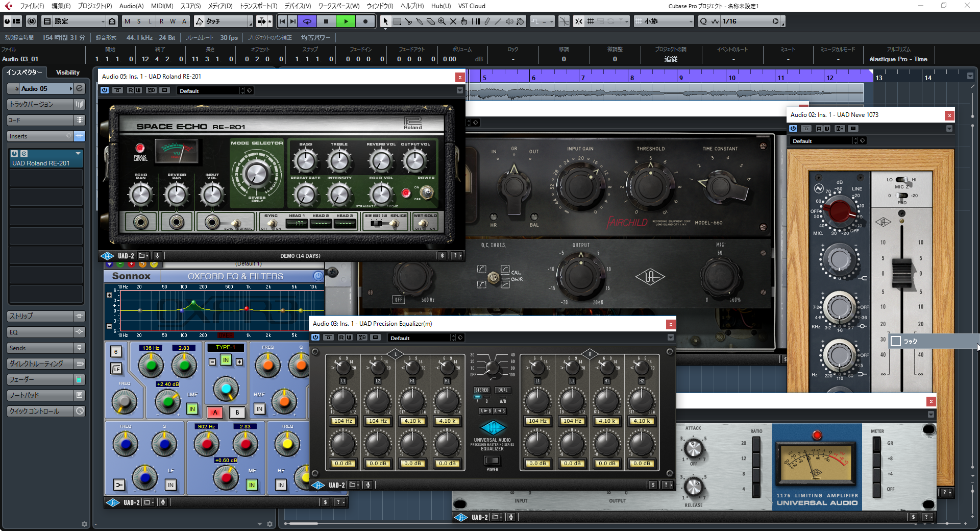The image size is (980, 531).
Task: Select the Erase tool
Action: [431, 21]
